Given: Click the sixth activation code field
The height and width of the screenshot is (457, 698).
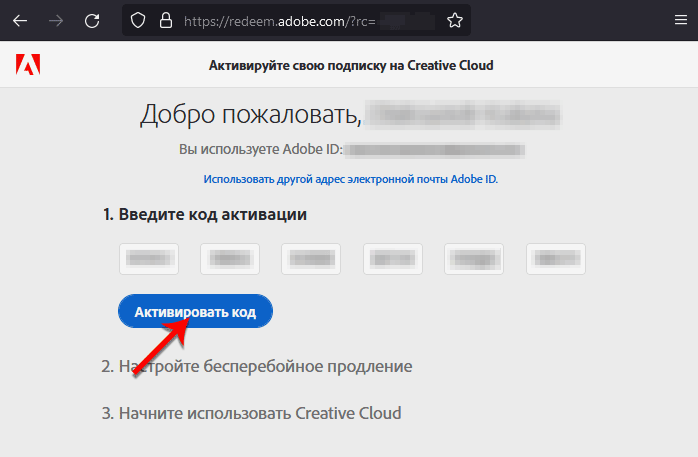Looking at the screenshot, I should [556, 259].
